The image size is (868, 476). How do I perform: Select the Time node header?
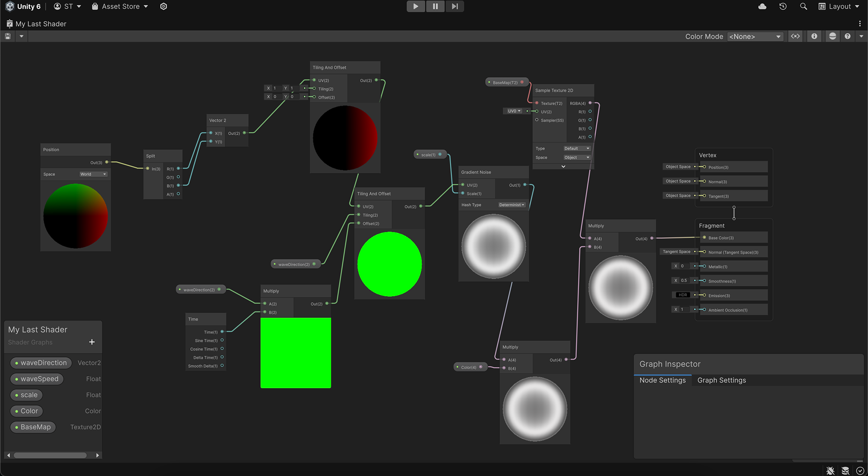[x=206, y=319]
